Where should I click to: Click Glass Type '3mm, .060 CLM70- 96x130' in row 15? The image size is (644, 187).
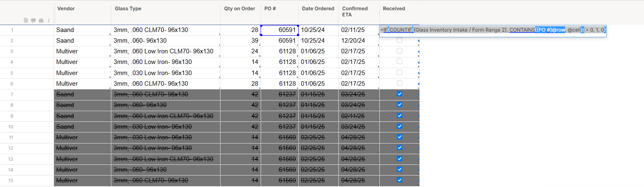(166, 180)
